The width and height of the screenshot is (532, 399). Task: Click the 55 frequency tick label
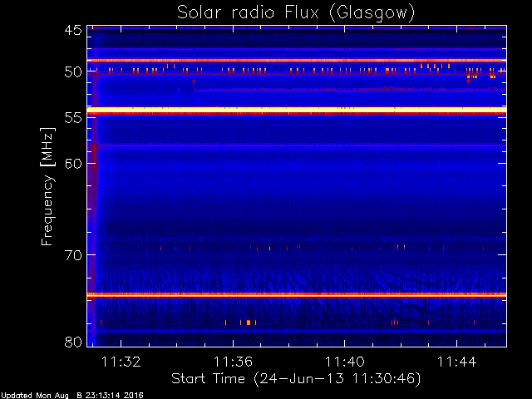click(73, 118)
